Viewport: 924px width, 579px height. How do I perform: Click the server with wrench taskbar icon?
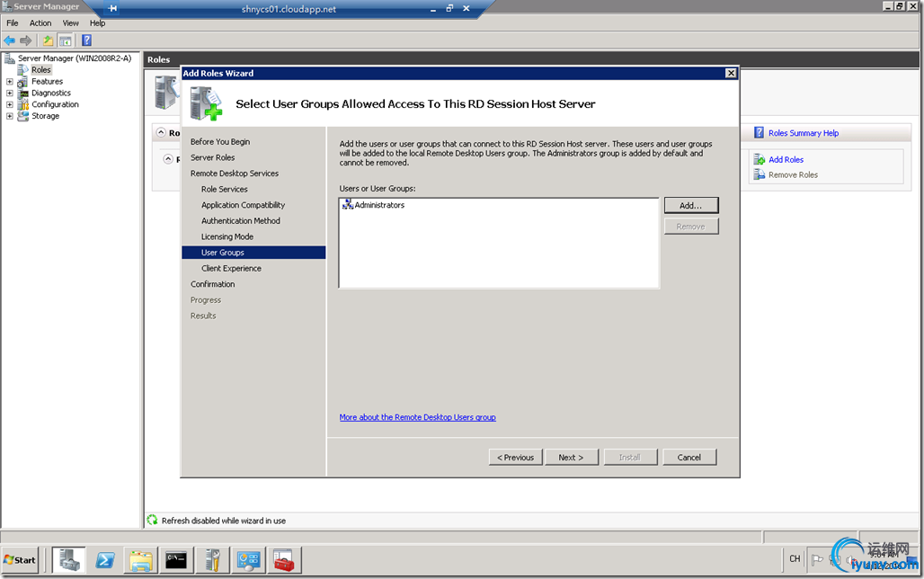point(213,560)
